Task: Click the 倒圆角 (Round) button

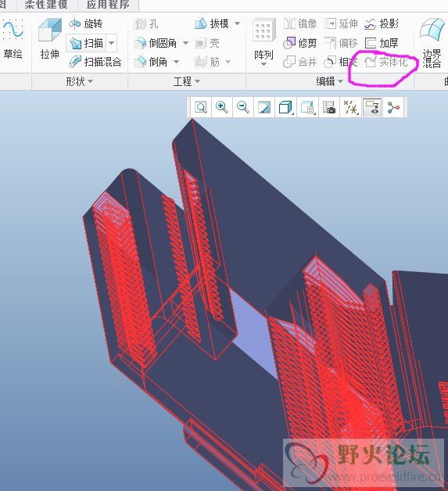Action: [x=161, y=43]
